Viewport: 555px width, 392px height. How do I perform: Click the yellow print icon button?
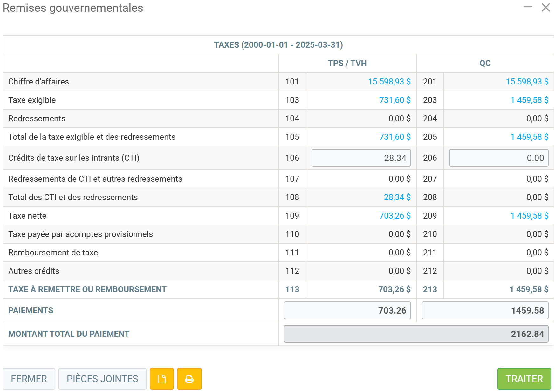coord(189,379)
